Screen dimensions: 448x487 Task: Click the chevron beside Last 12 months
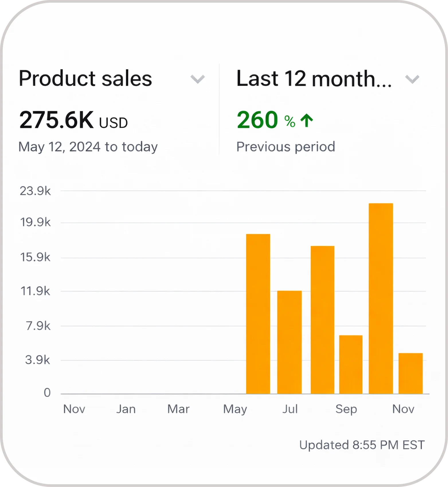412,79
